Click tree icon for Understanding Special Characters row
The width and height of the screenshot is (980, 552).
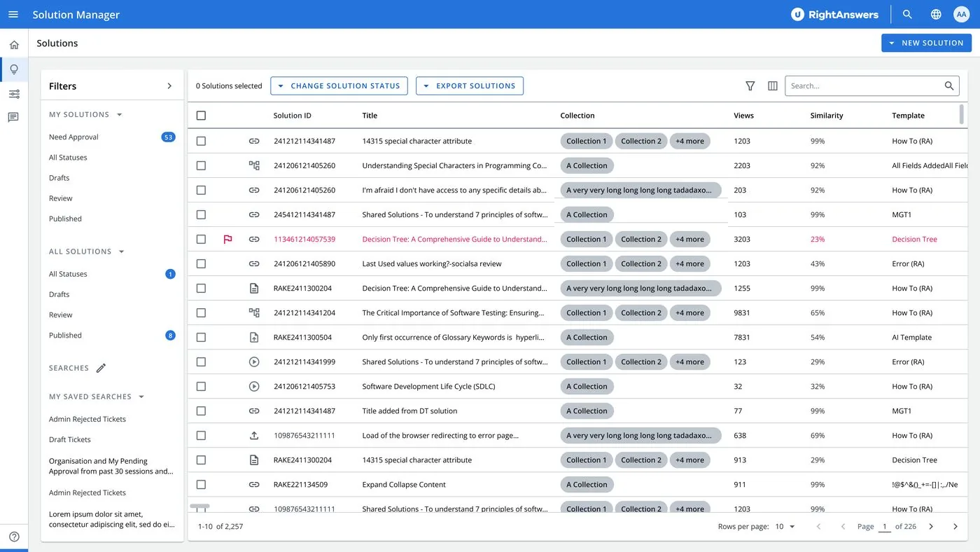click(254, 165)
